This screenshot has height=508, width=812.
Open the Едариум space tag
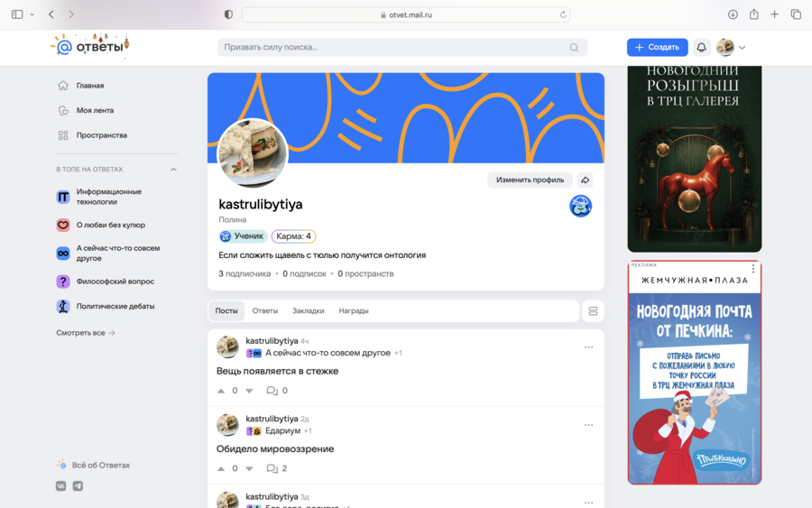point(282,430)
